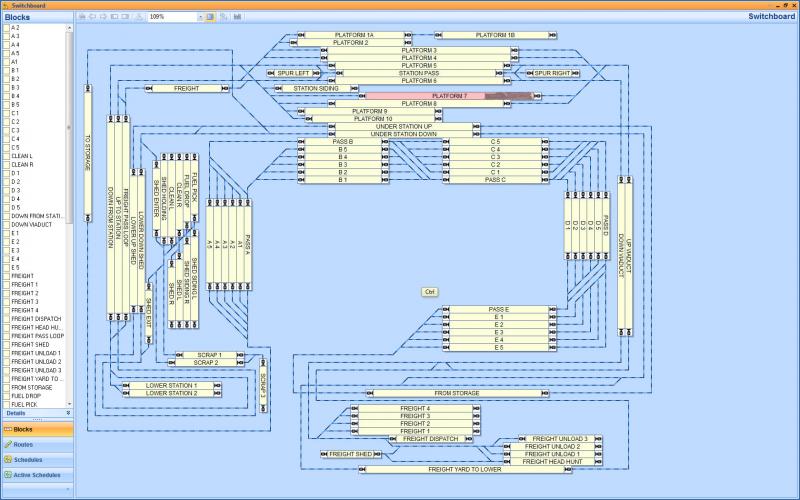The height and width of the screenshot is (500, 800).
Task: Click the first icon in the toolbar
Action: [82, 17]
